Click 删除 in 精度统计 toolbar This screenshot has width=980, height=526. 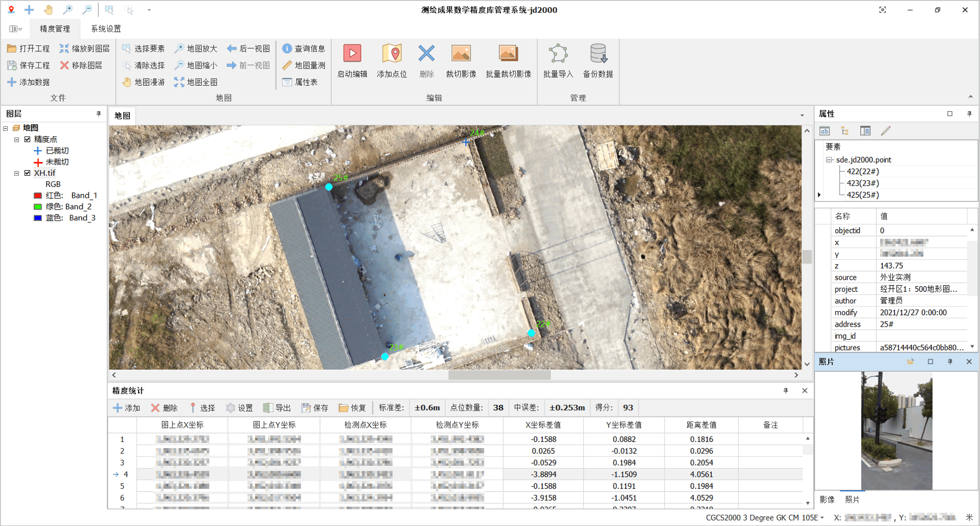tap(164, 408)
